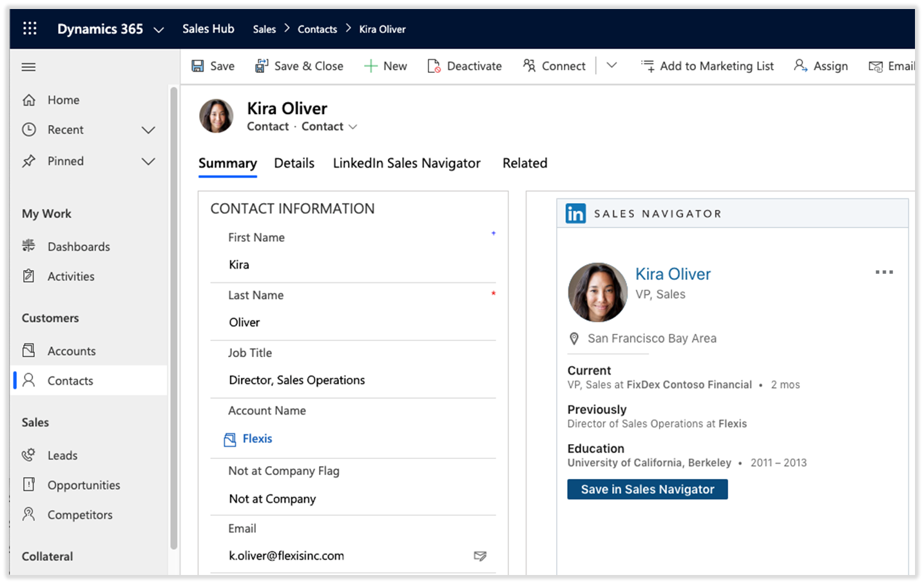This screenshot has height=584, width=924.
Task: Open the Flexis account link
Action: (x=257, y=439)
